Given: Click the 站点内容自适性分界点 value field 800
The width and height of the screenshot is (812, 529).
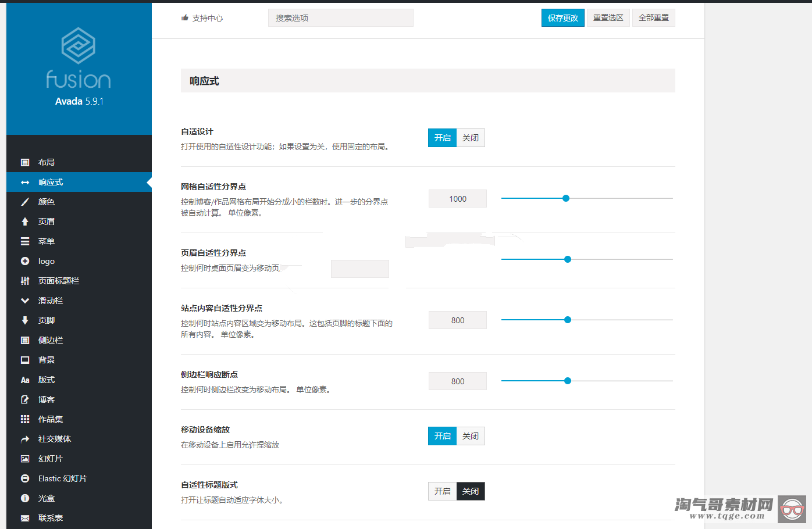Looking at the screenshot, I should click(458, 320).
